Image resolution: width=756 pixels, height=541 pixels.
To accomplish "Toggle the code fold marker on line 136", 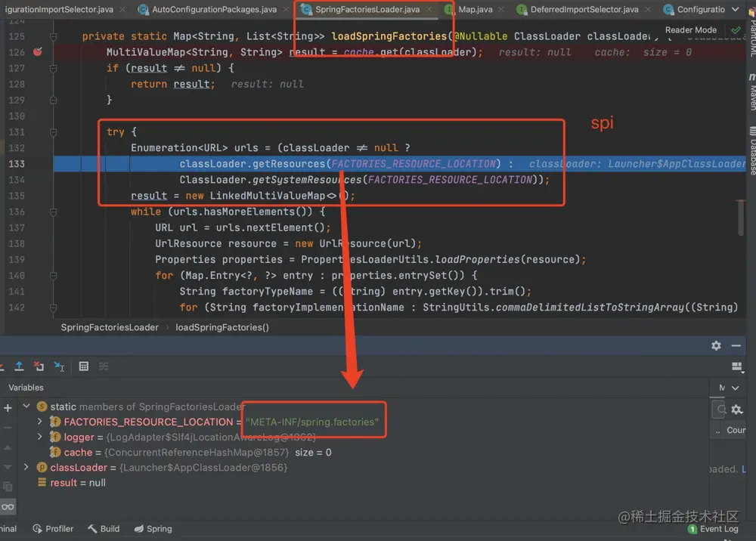I will [x=54, y=212].
